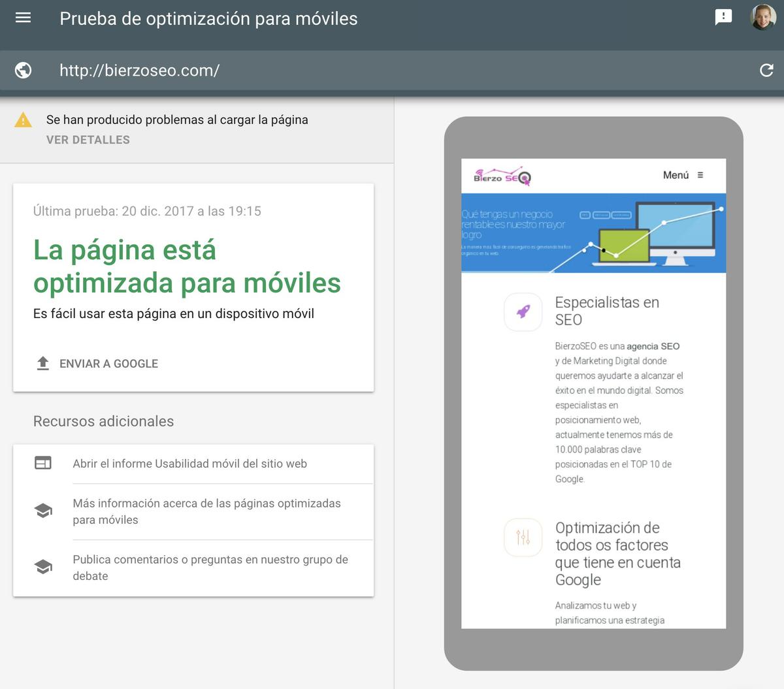Viewport: 784px width, 689px height.
Task: Click the globe icon beside the URL
Action: 23,70
